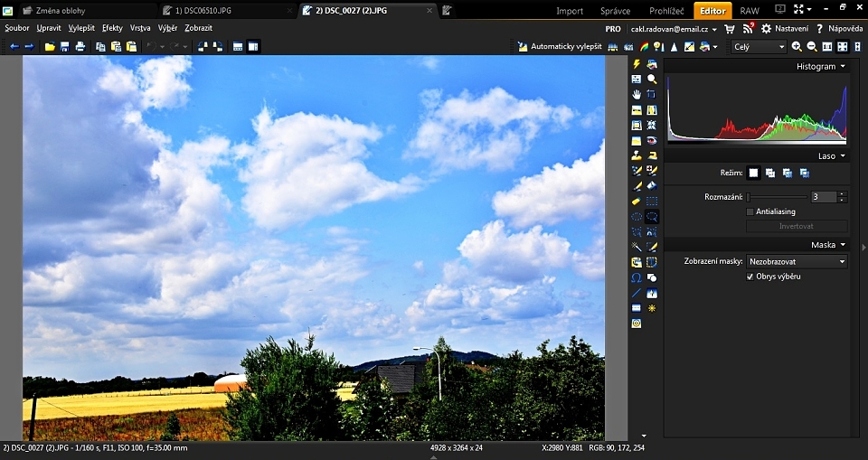Select the Pan hand tool
Image resolution: width=868 pixels, height=460 pixels.
pyautogui.click(x=637, y=94)
